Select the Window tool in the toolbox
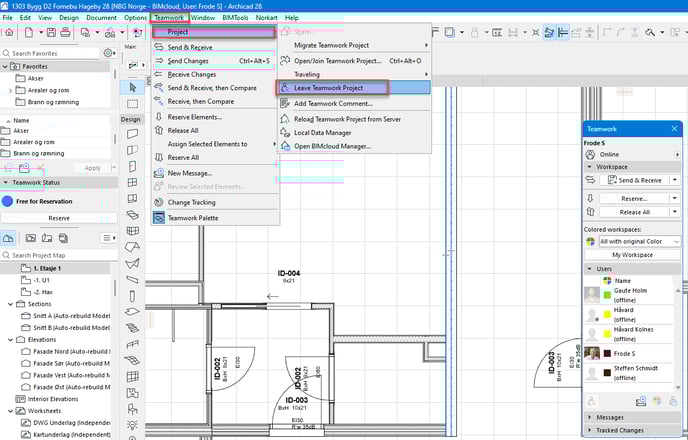688x440 pixels. point(133,182)
